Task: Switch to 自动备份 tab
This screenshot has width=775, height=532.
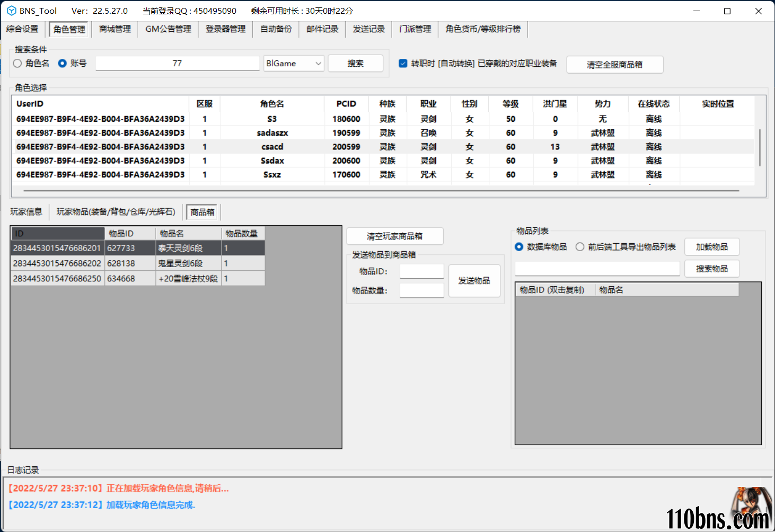Action: click(x=276, y=29)
